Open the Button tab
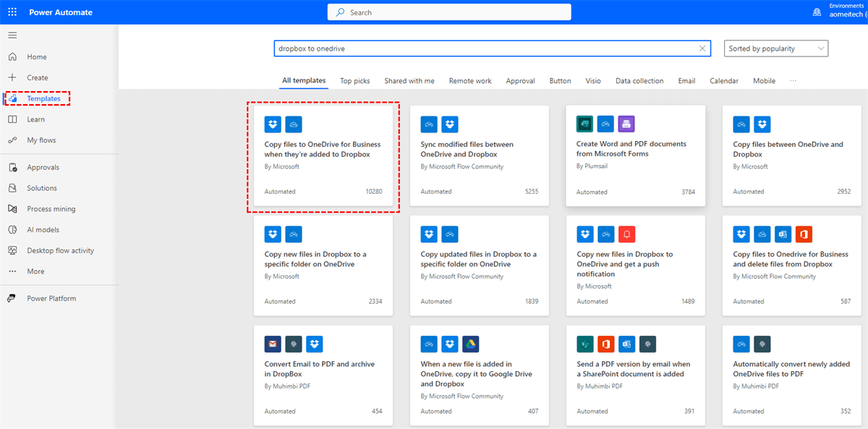 (560, 81)
